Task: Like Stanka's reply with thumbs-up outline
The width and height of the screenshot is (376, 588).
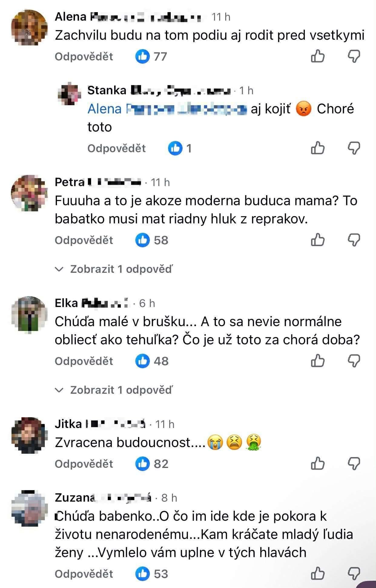Action: (318, 148)
